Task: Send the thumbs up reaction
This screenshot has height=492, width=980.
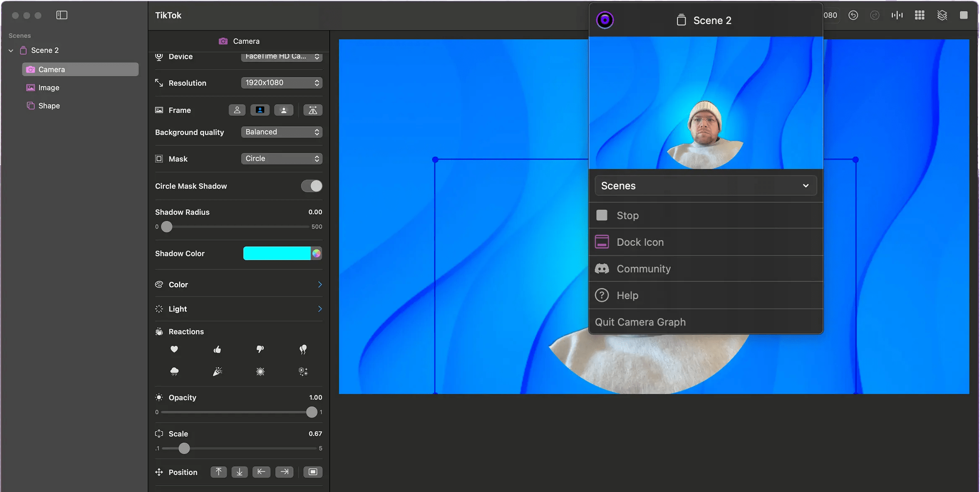Action: 217,349
